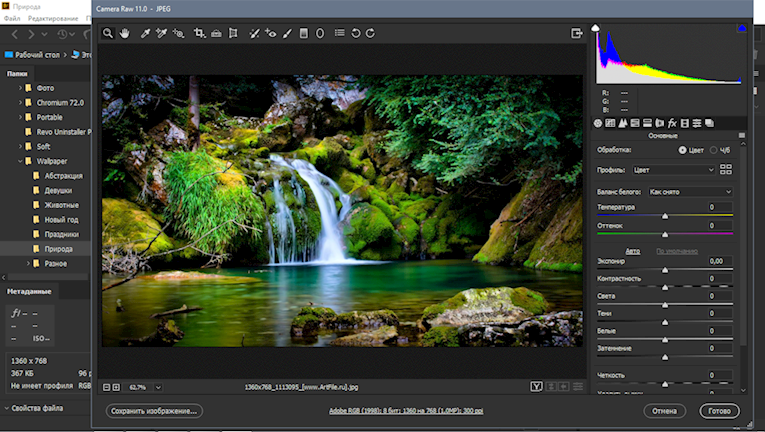Open the Lens Corrections panel tab
This screenshot has width=765, height=432.
(660, 123)
